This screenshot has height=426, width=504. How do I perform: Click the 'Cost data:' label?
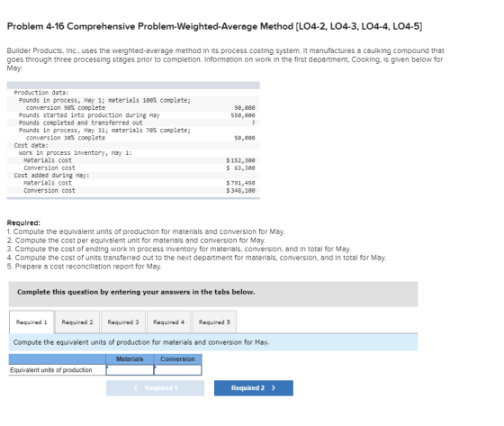(x=31, y=145)
